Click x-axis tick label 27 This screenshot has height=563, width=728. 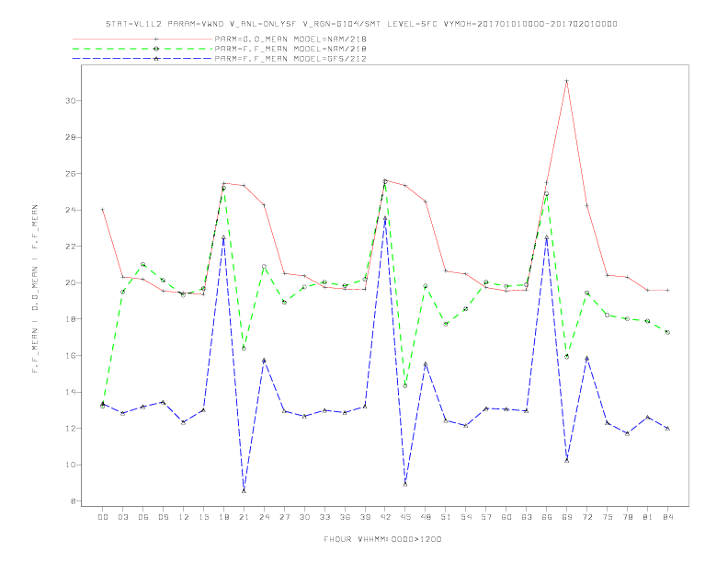point(284,517)
